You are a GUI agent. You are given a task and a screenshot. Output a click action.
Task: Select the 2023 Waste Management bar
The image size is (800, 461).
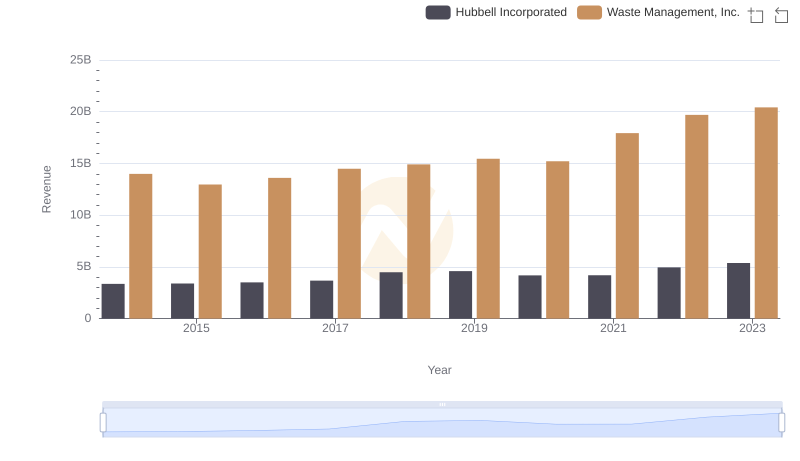766,213
